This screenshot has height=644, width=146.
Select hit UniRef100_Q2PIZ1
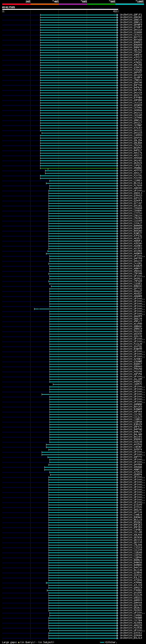click(x=131, y=198)
